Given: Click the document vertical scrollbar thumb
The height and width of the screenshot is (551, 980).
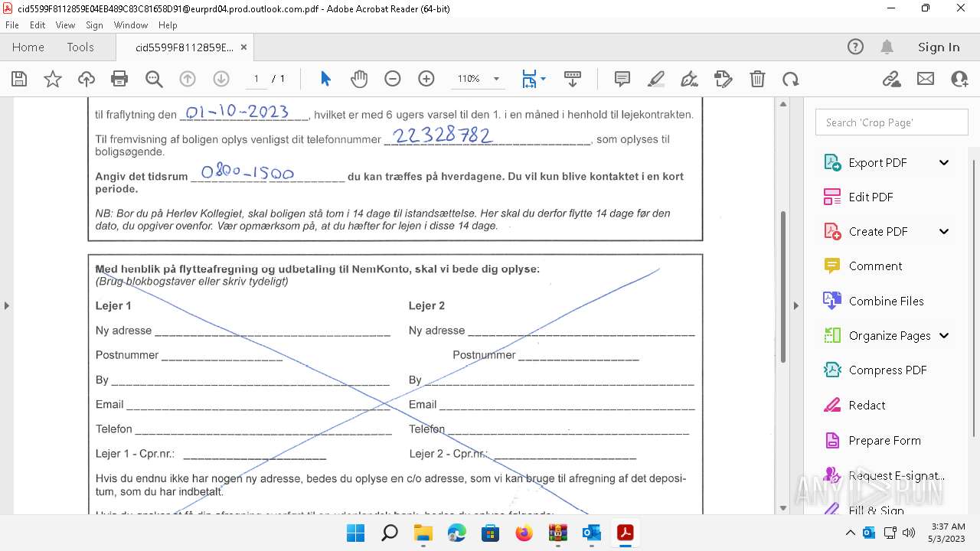Looking at the screenshot, I should coord(782,287).
